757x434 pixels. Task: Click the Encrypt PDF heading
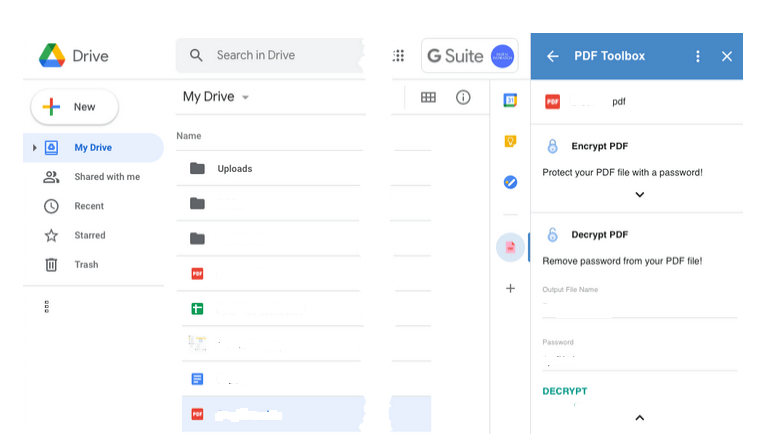(x=600, y=146)
